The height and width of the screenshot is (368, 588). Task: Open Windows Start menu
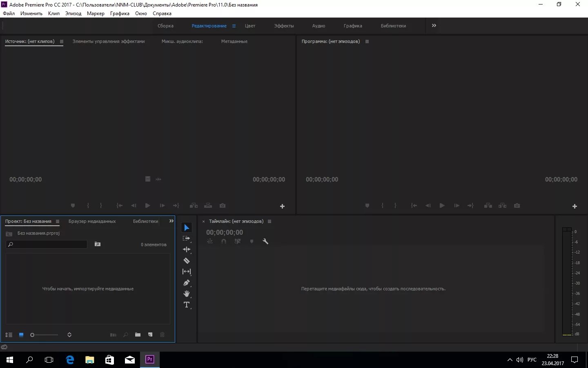point(10,360)
